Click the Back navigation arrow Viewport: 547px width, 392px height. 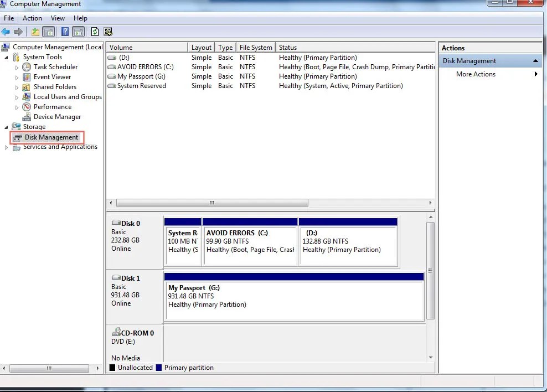coord(5,32)
